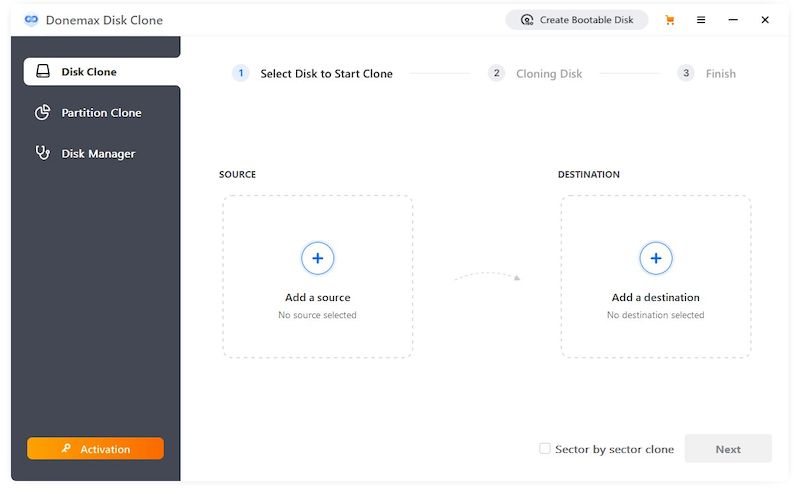This screenshot has height=494, width=800.
Task: Click the Disk Clone drive icon
Action: [x=43, y=72]
